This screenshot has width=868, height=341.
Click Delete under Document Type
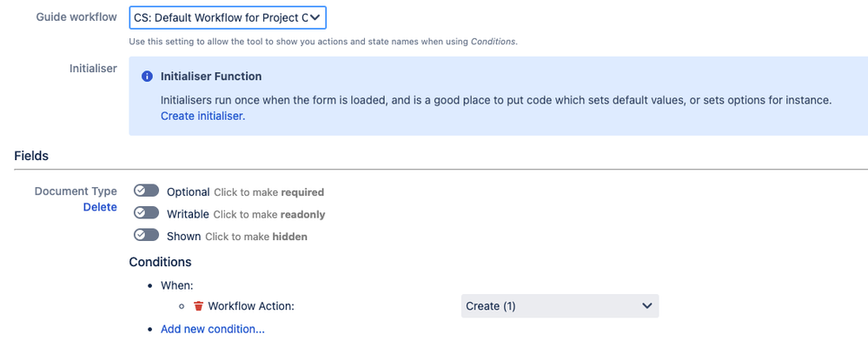pyautogui.click(x=100, y=207)
